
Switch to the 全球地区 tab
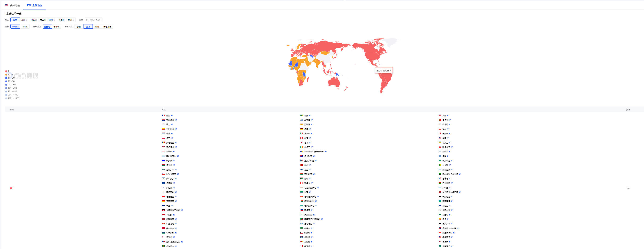[35, 5]
